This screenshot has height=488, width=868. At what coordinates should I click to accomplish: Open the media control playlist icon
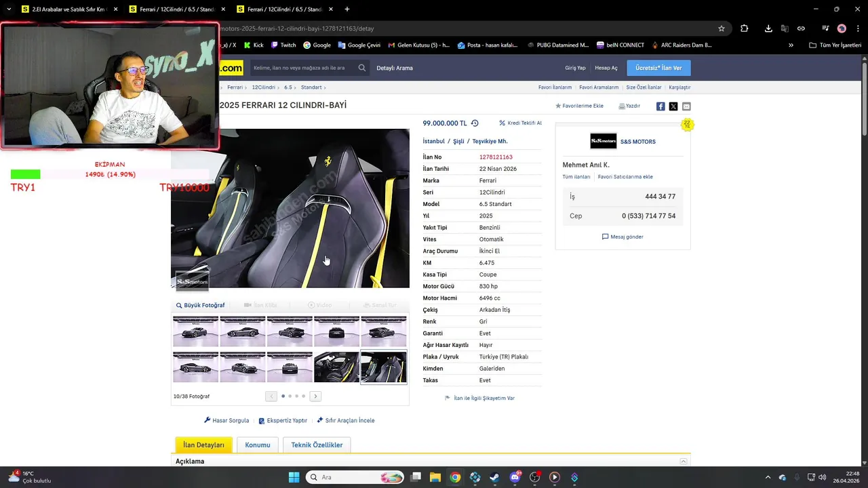pos(825,28)
